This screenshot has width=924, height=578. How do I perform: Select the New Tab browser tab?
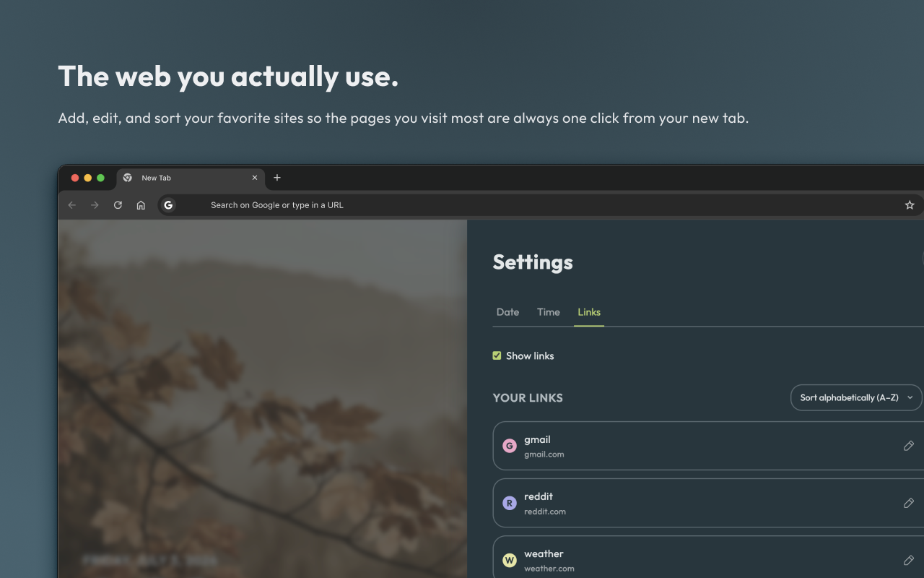coord(191,178)
